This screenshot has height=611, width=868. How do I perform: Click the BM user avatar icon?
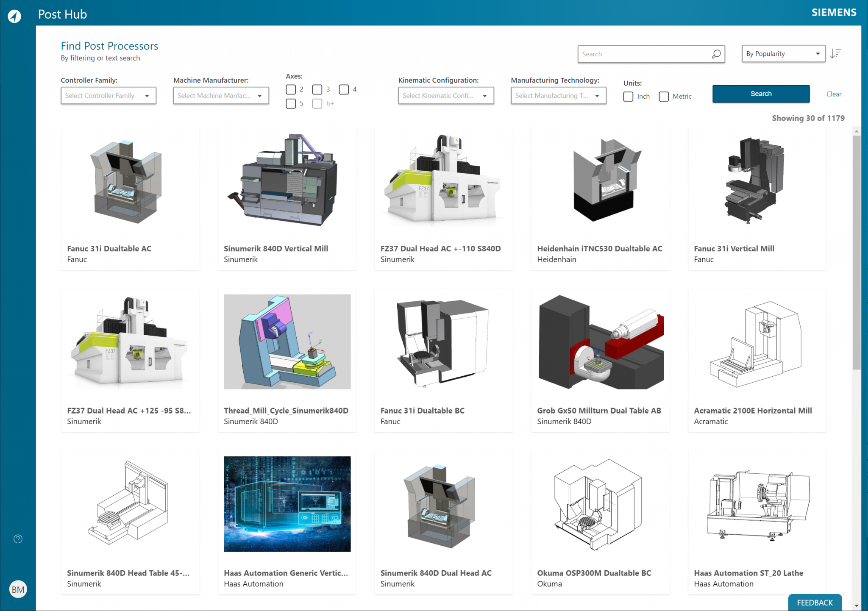(x=18, y=589)
